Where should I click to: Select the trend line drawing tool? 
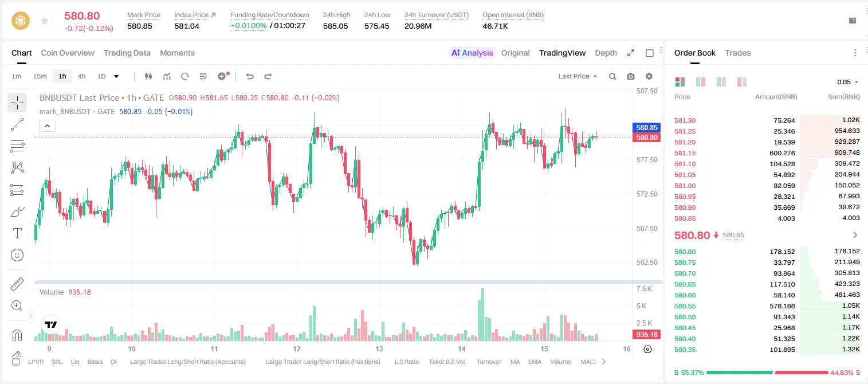click(x=17, y=124)
